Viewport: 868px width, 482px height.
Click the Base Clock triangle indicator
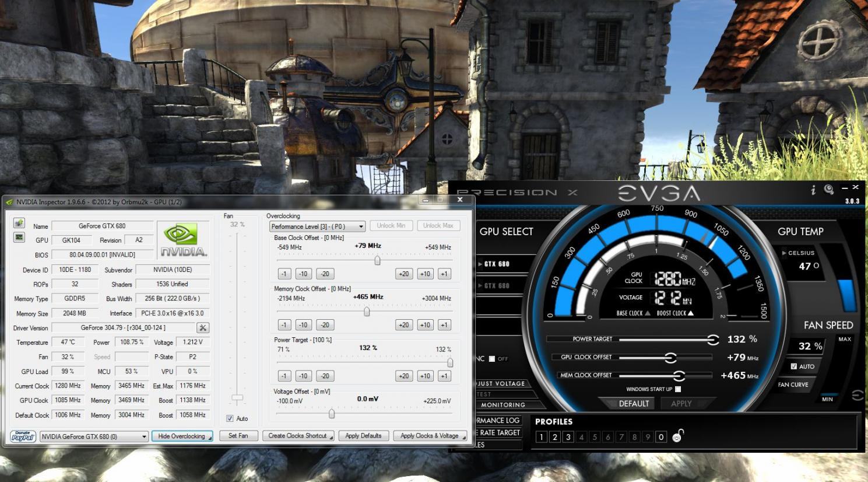pos(648,313)
